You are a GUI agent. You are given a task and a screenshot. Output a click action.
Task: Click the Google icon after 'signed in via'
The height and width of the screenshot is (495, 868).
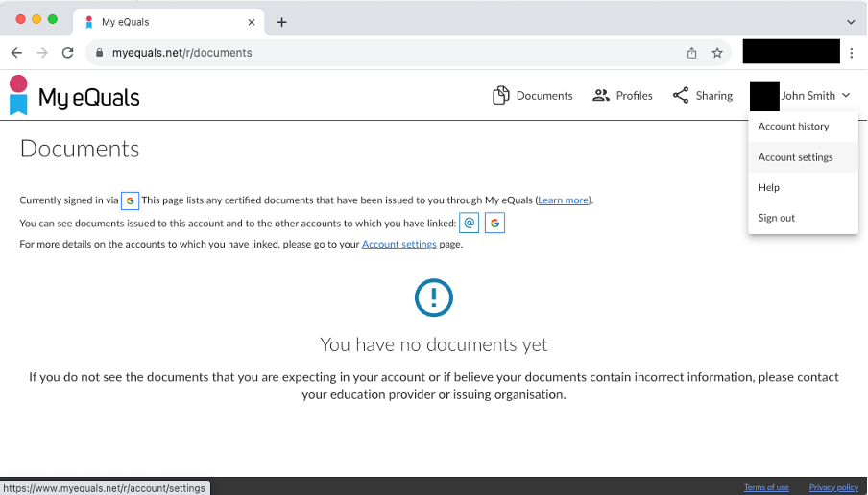coord(130,200)
